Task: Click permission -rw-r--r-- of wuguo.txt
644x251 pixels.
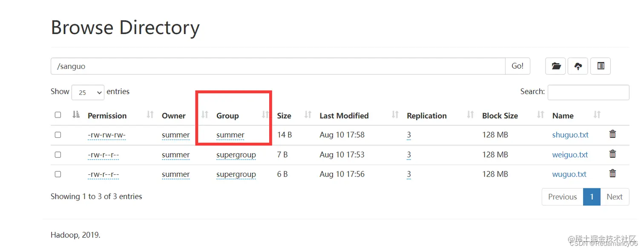Action: pos(103,174)
